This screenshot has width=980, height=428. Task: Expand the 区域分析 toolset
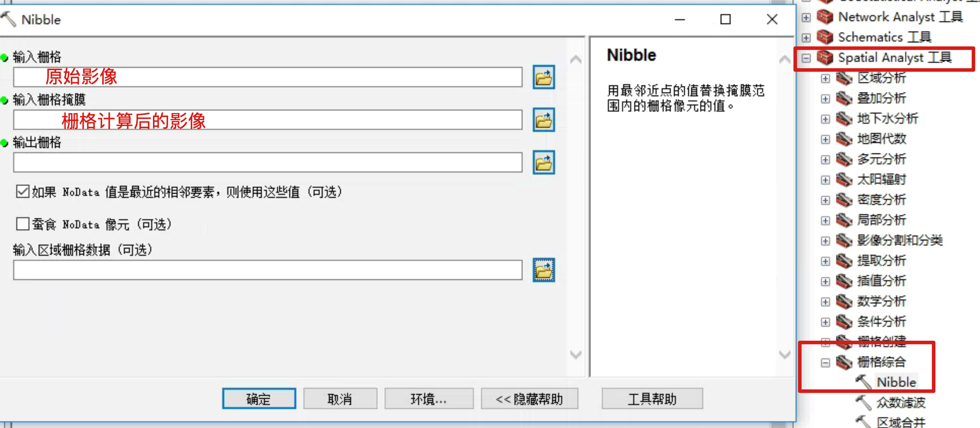pyautogui.click(x=825, y=78)
